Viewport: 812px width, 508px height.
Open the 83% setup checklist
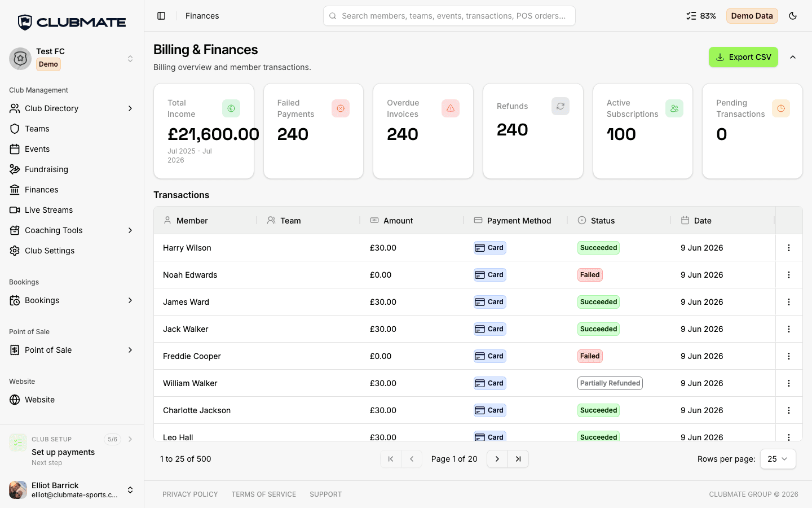pyautogui.click(x=701, y=16)
